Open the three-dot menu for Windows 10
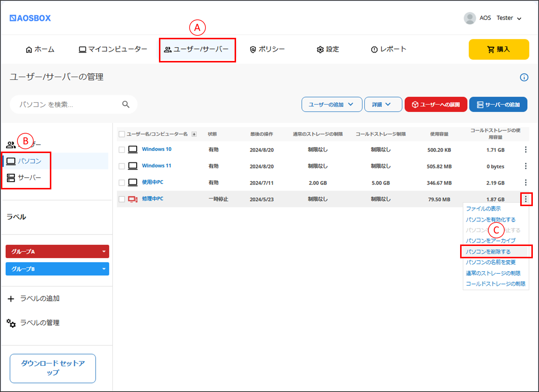The height and width of the screenshot is (392, 539). point(526,150)
